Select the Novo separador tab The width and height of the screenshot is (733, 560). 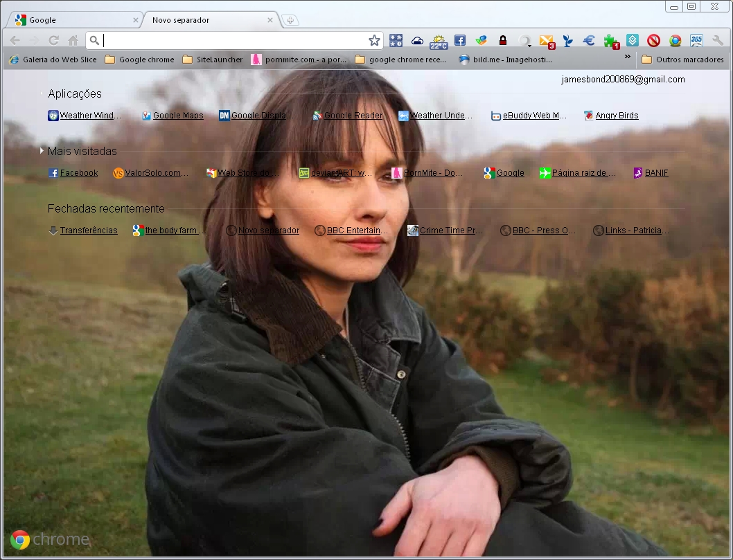pyautogui.click(x=211, y=20)
